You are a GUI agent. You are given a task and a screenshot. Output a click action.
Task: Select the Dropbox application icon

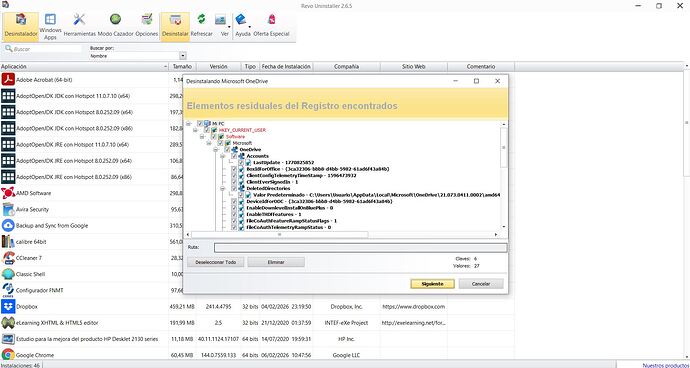point(8,306)
